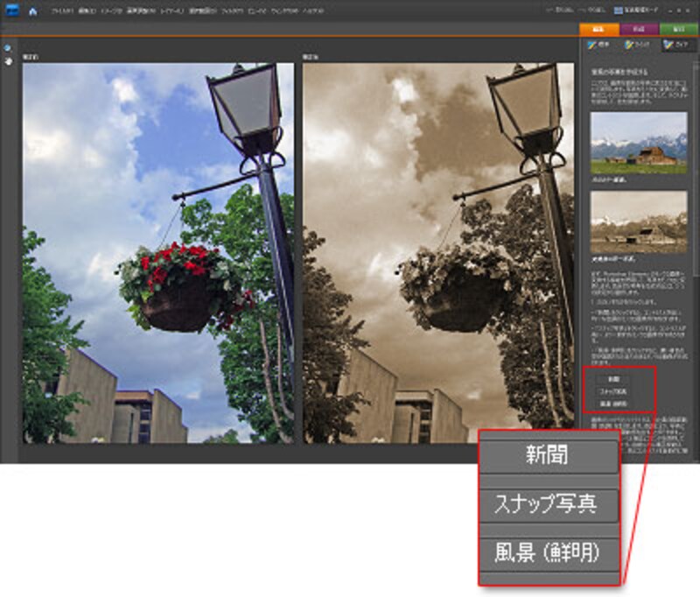The height and width of the screenshot is (597, 700).
Task: Click the sepia barn example thumbnail
Action: (638, 221)
